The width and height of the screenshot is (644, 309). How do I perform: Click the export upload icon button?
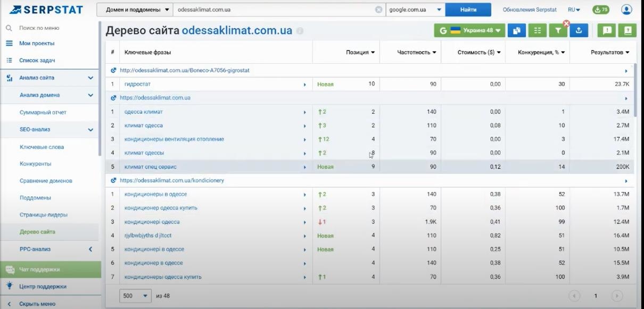tap(579, 31)
